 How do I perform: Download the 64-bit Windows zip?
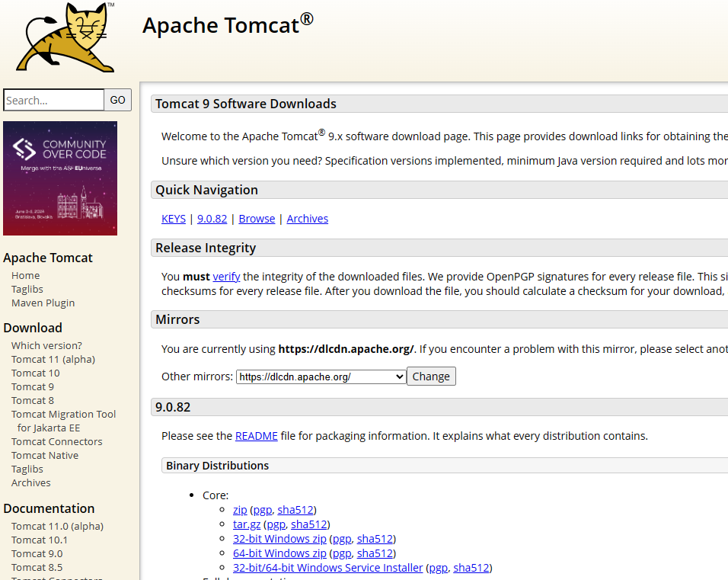point(279,553)
